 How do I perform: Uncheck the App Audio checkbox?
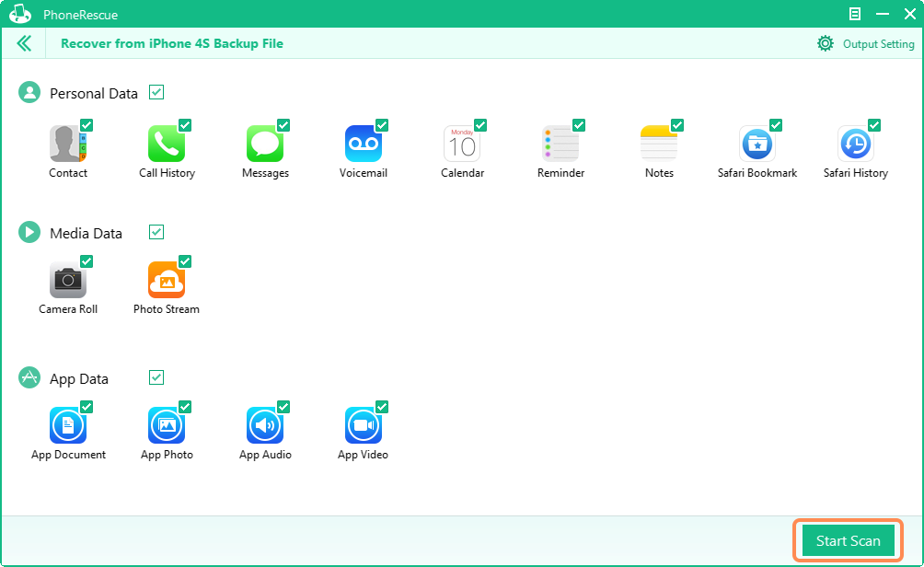[283, 407]
